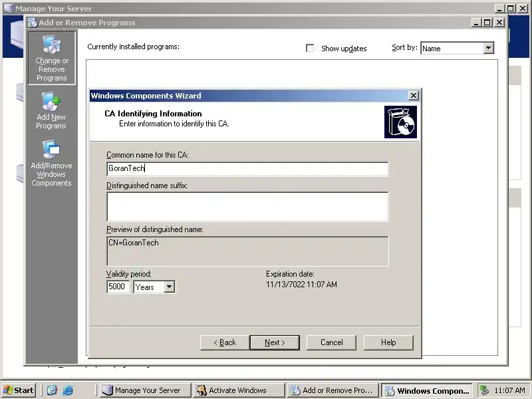Click the taskbar clock showing 11:07 AM
This screenshot has width=532, height=399.
coord(510,390)
